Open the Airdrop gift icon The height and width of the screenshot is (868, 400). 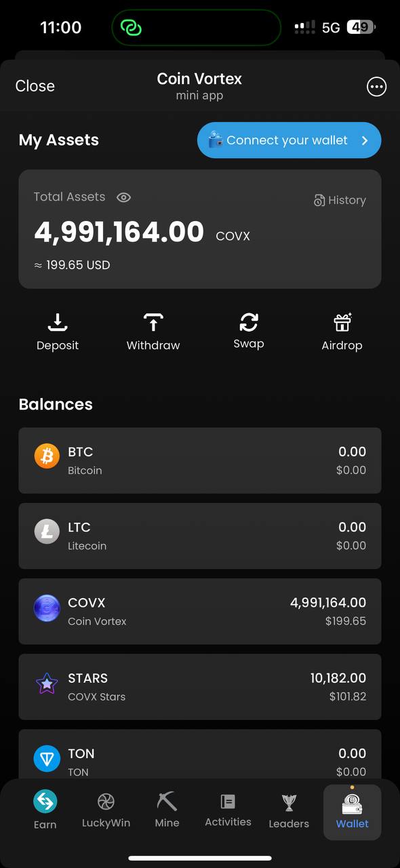coord(342,330)
